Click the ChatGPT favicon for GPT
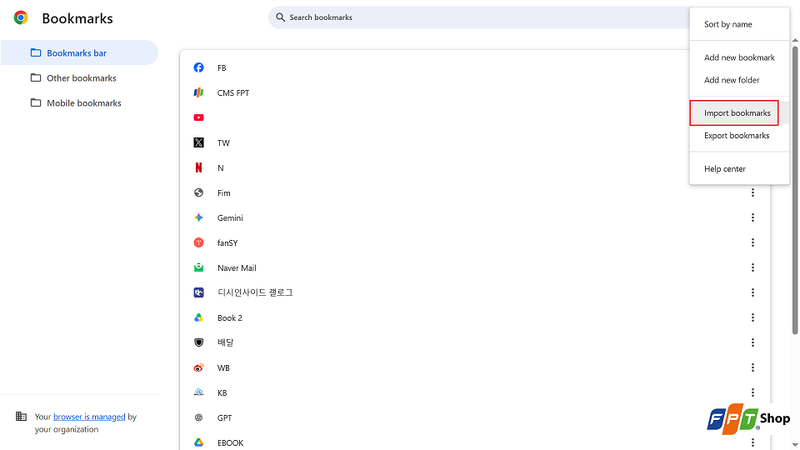The width and height of the screenshot is (800, 450). click(198, 418)
